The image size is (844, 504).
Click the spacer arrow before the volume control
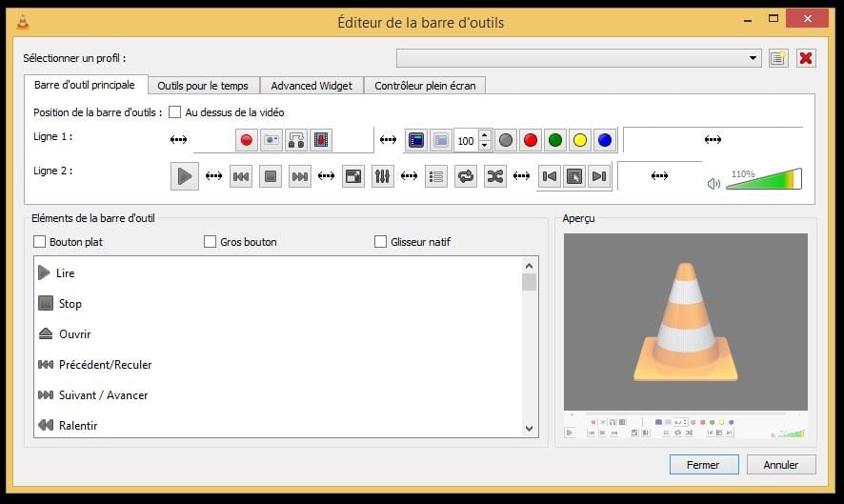pyautogui.click(x=659, y=176)
